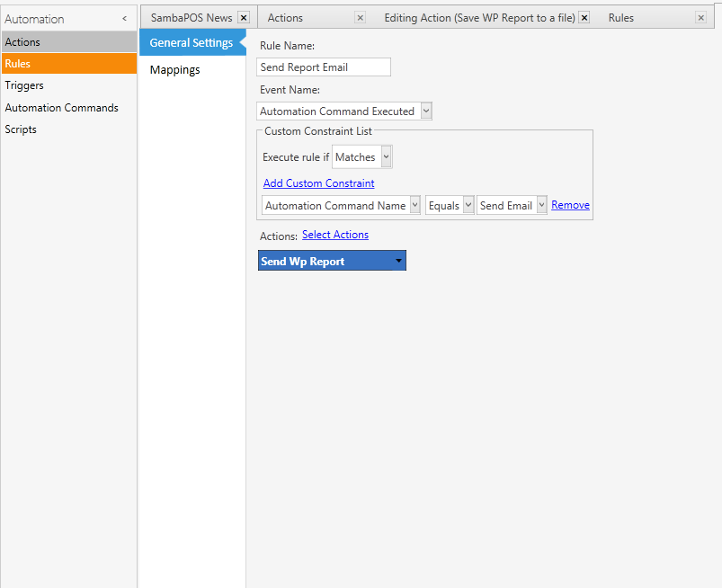Close the Rules tab
722x588 pixels.
701,18
